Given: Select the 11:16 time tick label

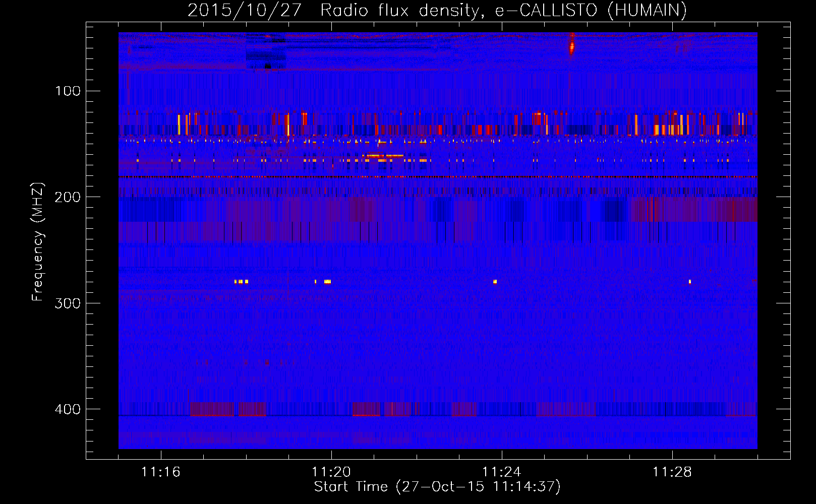Looking at the screenshot, I should tap(161, 472).
